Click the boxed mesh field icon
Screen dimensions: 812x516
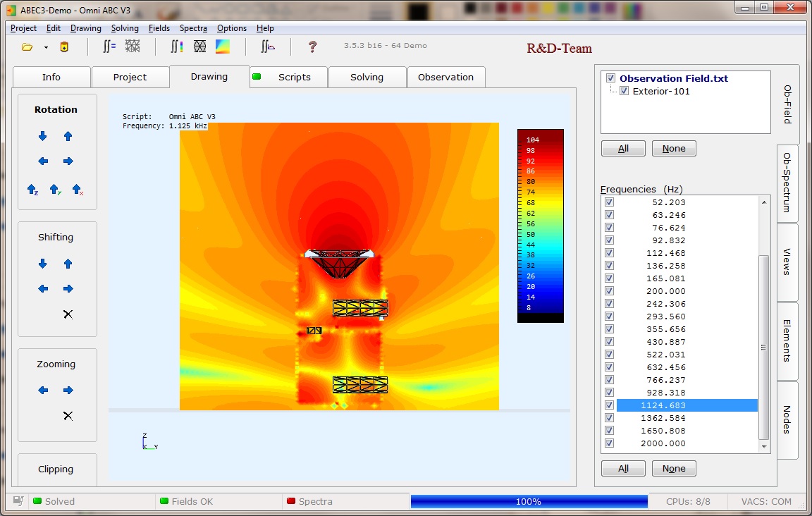[x=199, y=47]
